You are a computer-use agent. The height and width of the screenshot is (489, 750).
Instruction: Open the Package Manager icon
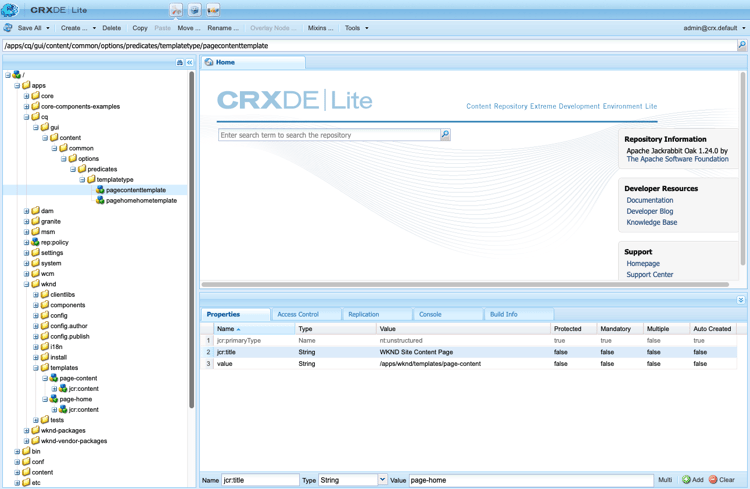[x=194, y=10]
